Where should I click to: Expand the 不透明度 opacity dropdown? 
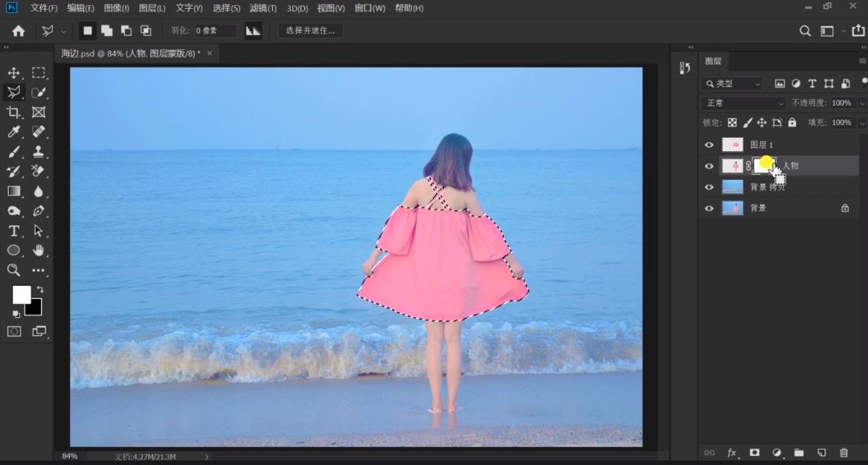click(862, 103)
